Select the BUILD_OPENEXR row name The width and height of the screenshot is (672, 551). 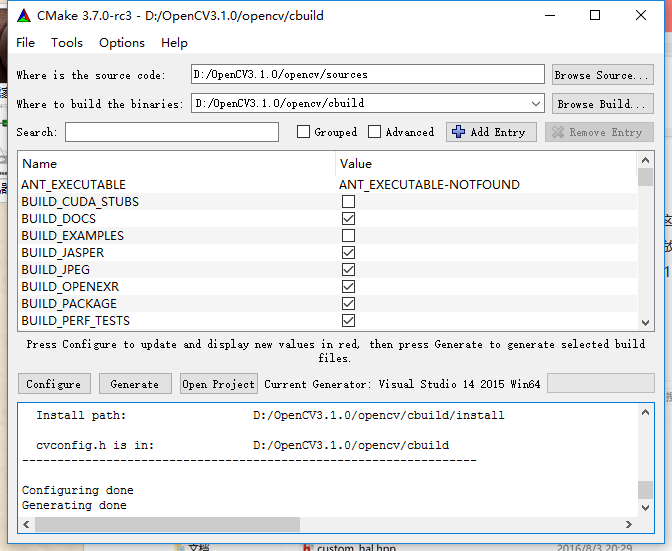70,286
